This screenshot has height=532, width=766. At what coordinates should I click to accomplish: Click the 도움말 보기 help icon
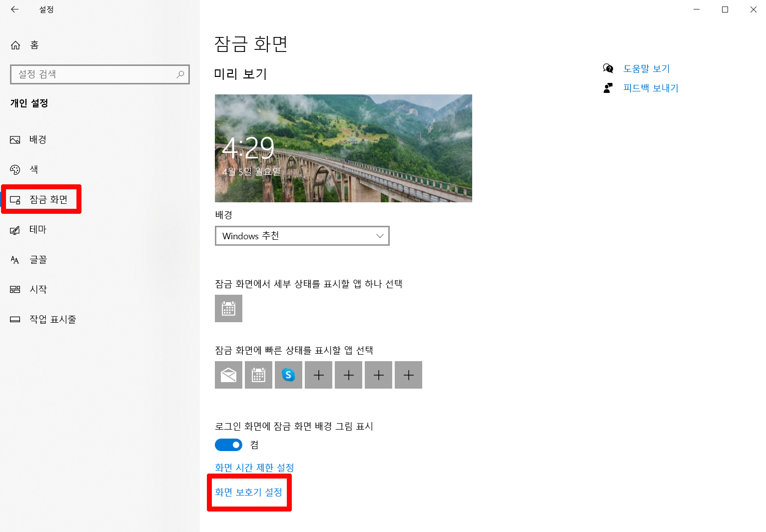pyautogui.click(x=608, y=68)
